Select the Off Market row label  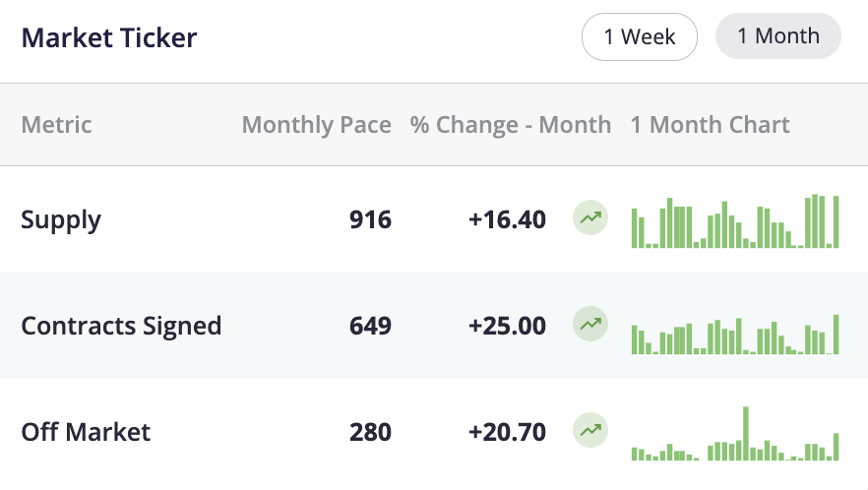coord(86,432)
